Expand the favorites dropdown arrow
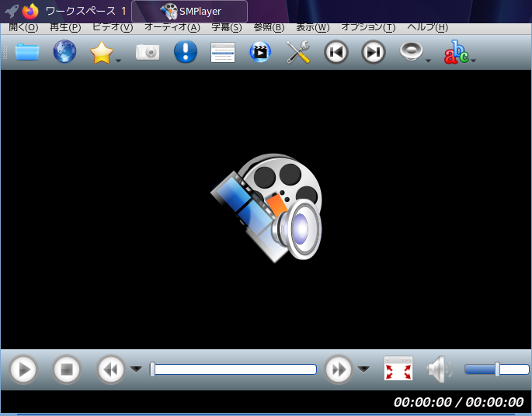Screen dimensions: 532x416 (118, 61)
